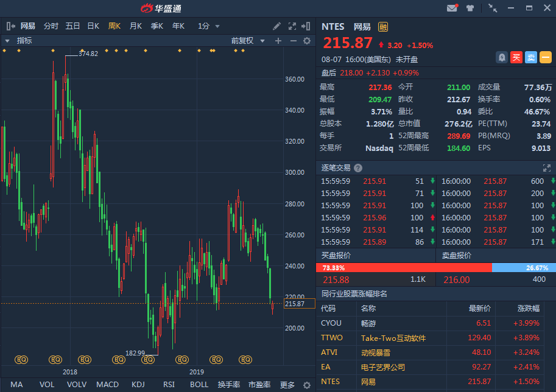Open 更多 indicators menu
This screenshot has width=556, height=392.
(x=287, y=385)
